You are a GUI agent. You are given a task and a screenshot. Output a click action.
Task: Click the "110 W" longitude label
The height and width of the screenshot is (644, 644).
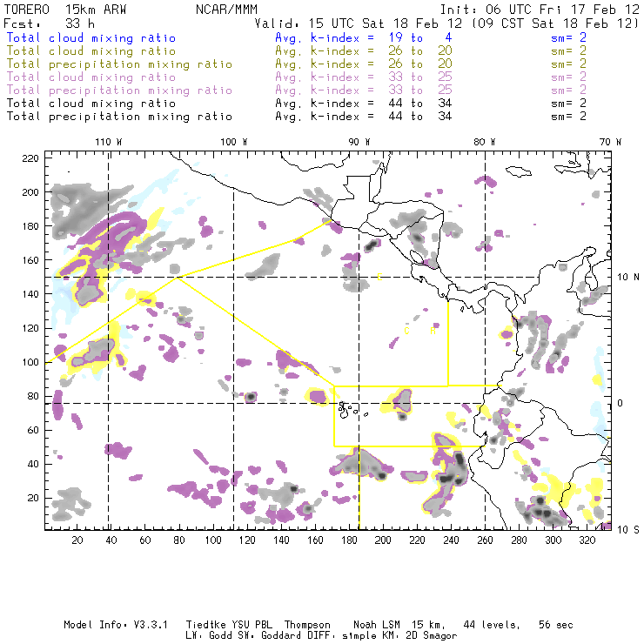(x=109, y=142)
